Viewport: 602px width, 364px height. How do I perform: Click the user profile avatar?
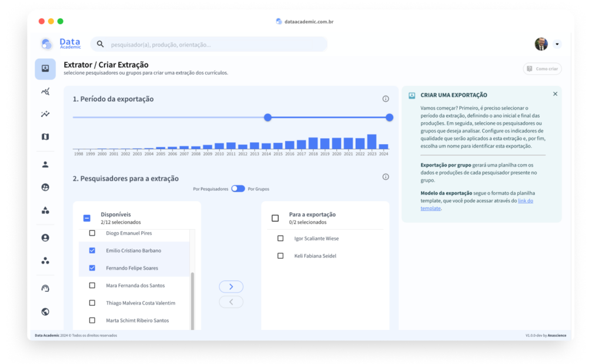click(541, 44)
